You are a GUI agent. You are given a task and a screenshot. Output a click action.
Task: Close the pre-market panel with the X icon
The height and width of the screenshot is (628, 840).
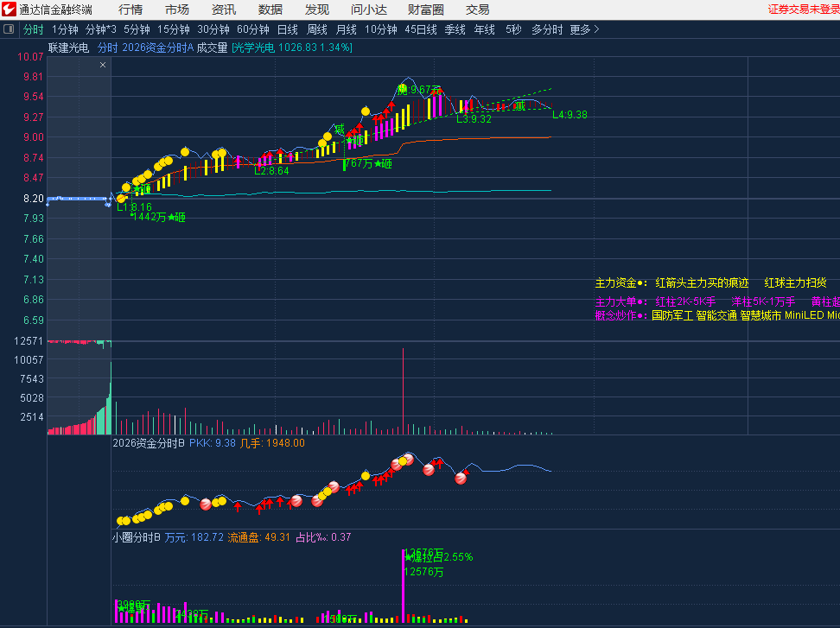point(103,65)
